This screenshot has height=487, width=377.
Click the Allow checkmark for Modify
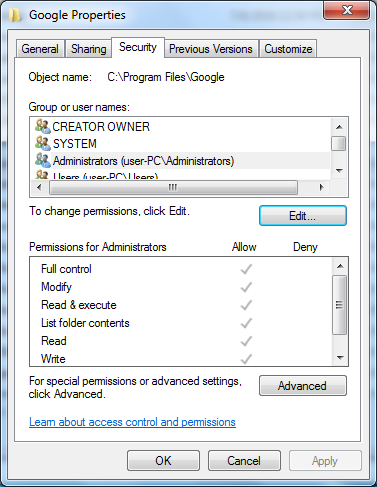[x=246, y=287]
